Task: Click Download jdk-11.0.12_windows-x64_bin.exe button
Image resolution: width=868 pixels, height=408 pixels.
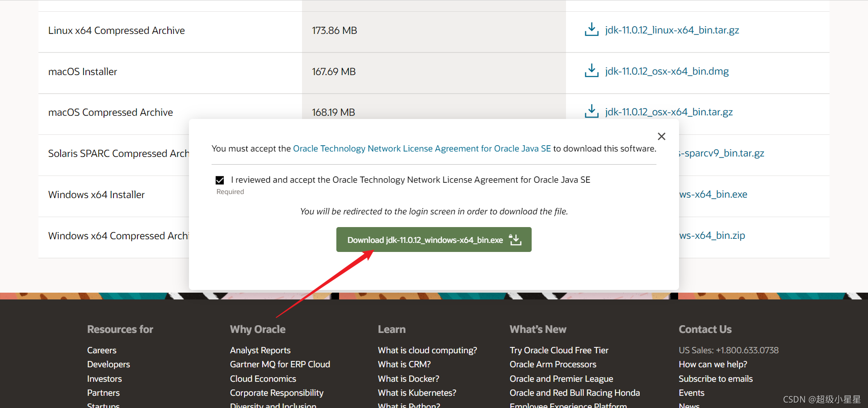Action: [434, 240]
